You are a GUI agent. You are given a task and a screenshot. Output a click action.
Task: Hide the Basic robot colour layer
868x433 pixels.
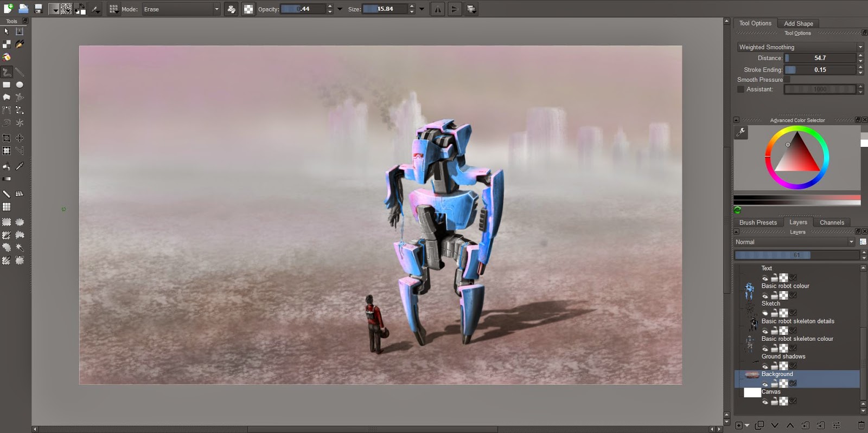(765, 295)
